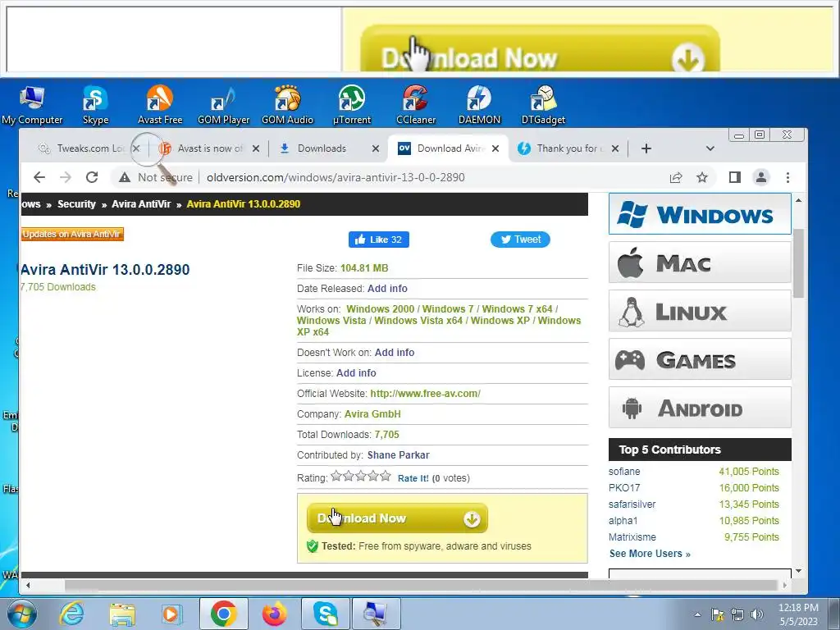Switch to the Downloads tab
Screen dimensions: 840x630
322,148
